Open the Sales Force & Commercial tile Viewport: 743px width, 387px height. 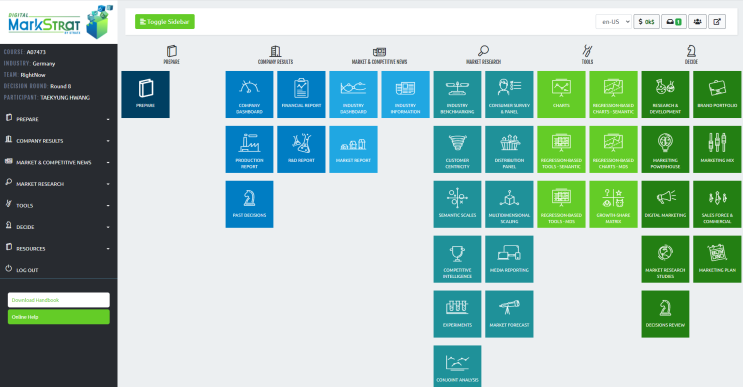[x=717, y=204]
